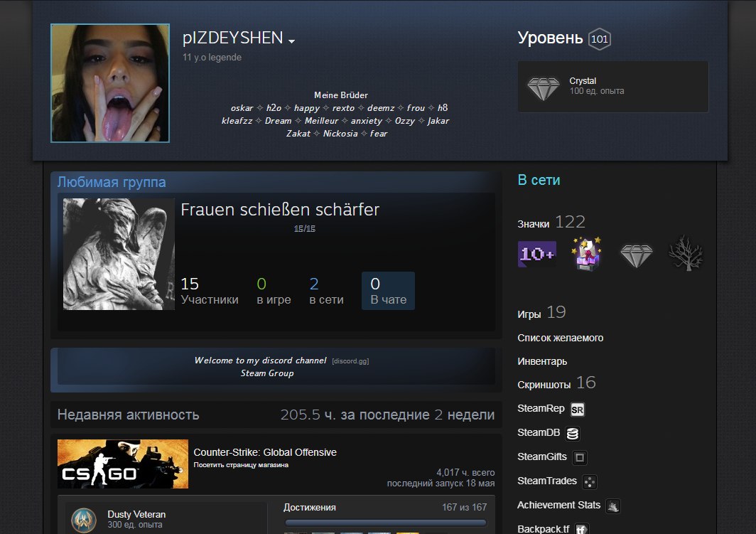Open the SteamRep SR icon
Screen dimensions: 756x534
point(578,410)
